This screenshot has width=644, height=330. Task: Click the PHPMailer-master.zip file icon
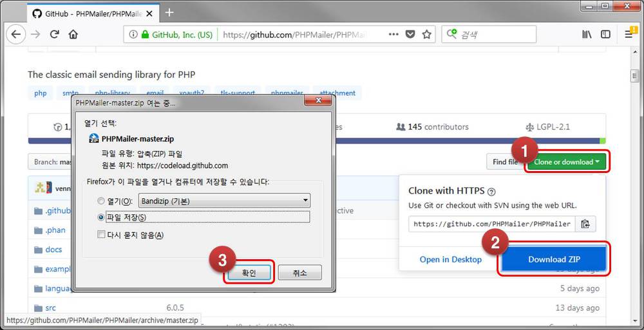94,139
